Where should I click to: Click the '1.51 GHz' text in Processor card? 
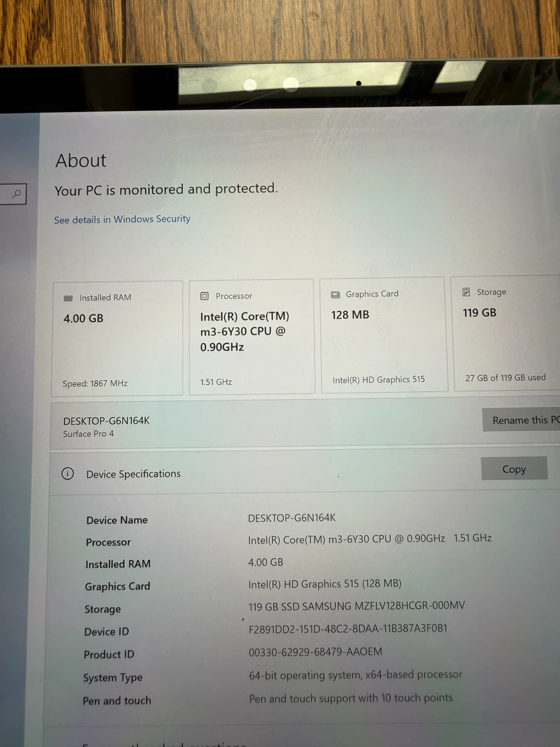[x=216, y=382]
